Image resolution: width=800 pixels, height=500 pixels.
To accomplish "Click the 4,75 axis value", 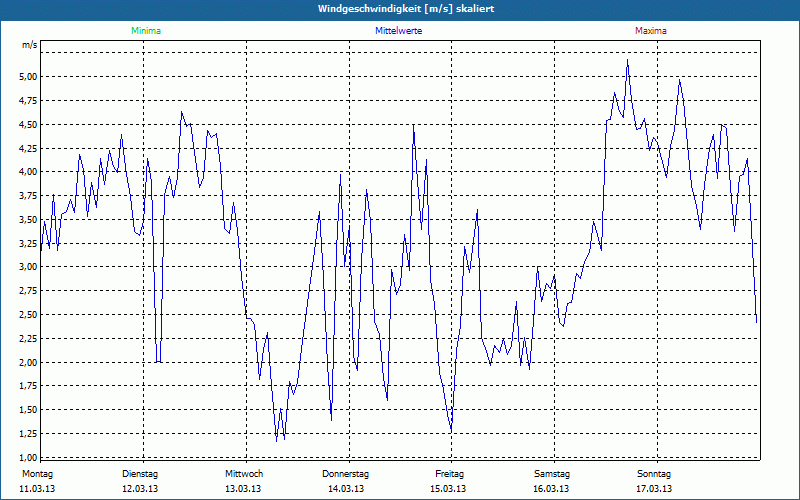I will click(29, 101).
